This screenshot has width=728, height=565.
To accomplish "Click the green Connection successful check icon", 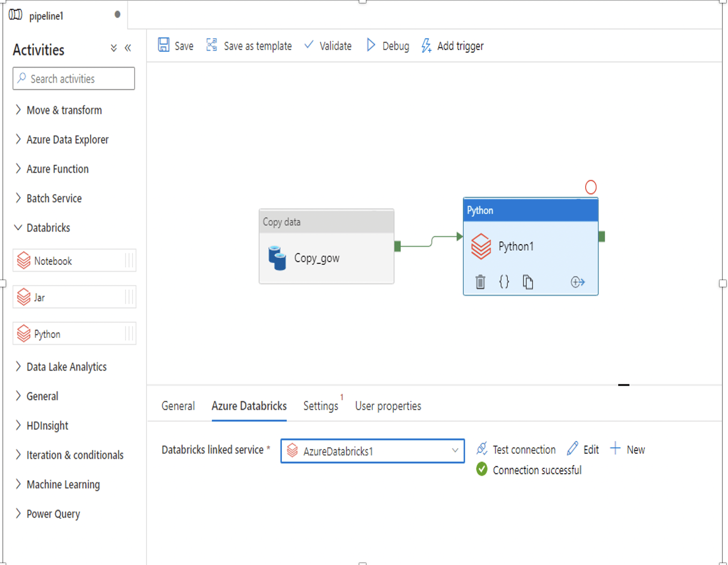I will (482, 469).
